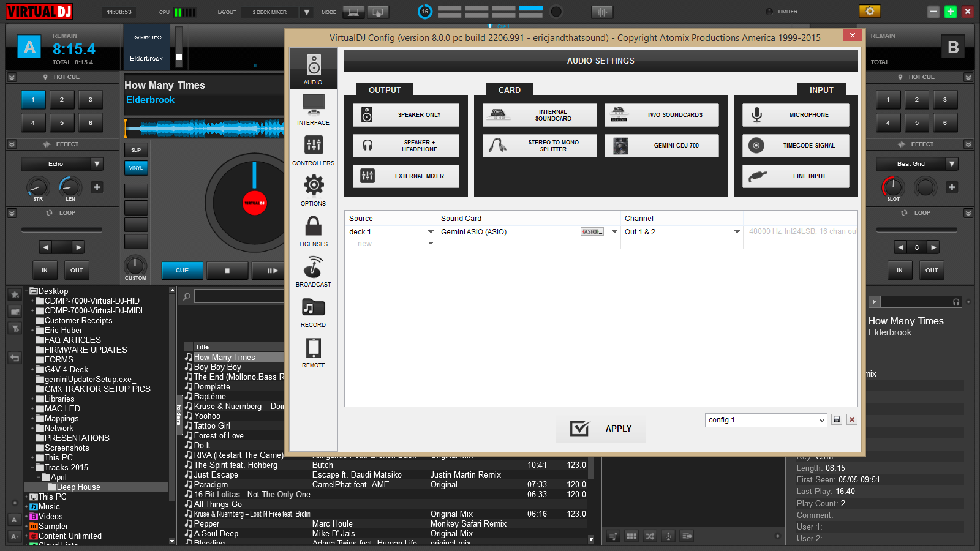Image resolution: width=980 pixels, height=551 pixels.
Task: Add effect slot on deck A plus button
Action: [x=97, y=187]
